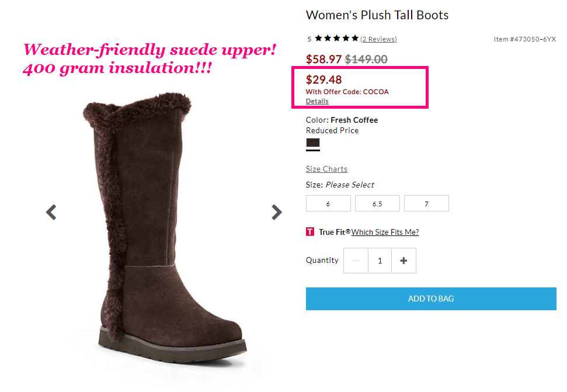Screen dimensions: 567x392
Task: Click the item number text
Action: (525, 39)
